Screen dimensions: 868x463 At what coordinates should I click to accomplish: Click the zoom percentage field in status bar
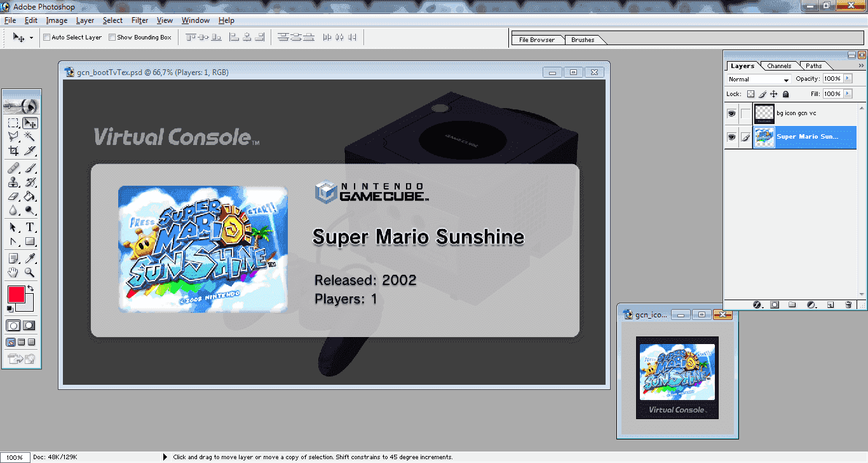coord(15,457)
